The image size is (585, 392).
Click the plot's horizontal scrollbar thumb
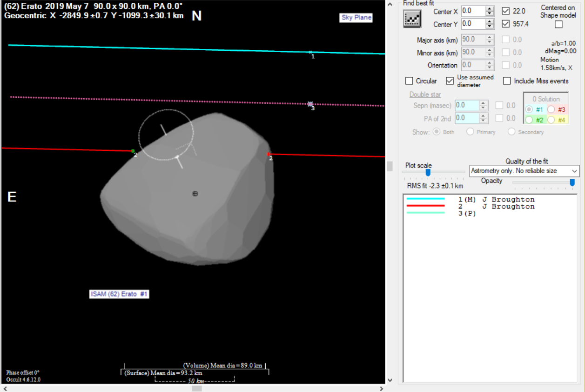point(197,388)
